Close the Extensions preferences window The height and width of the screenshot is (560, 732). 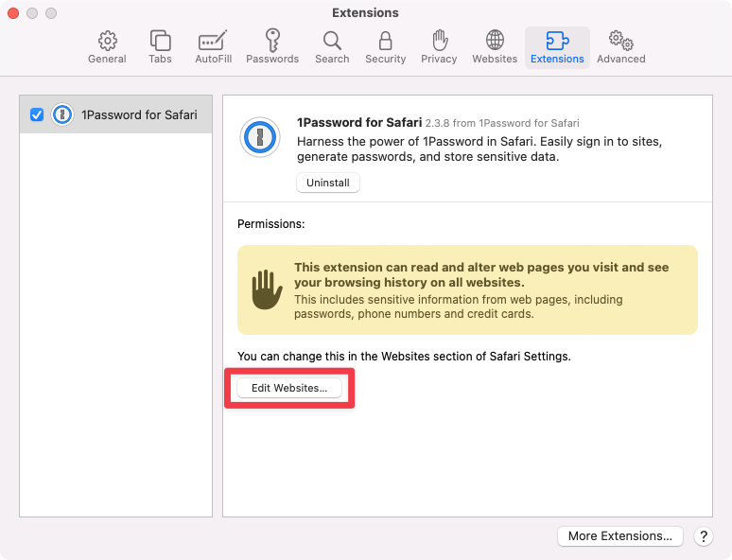(13, 13)
